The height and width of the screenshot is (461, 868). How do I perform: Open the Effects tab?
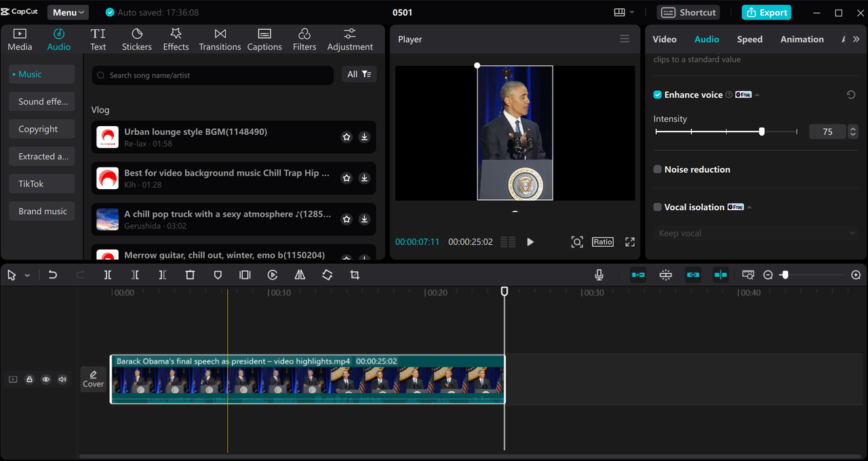176,40
